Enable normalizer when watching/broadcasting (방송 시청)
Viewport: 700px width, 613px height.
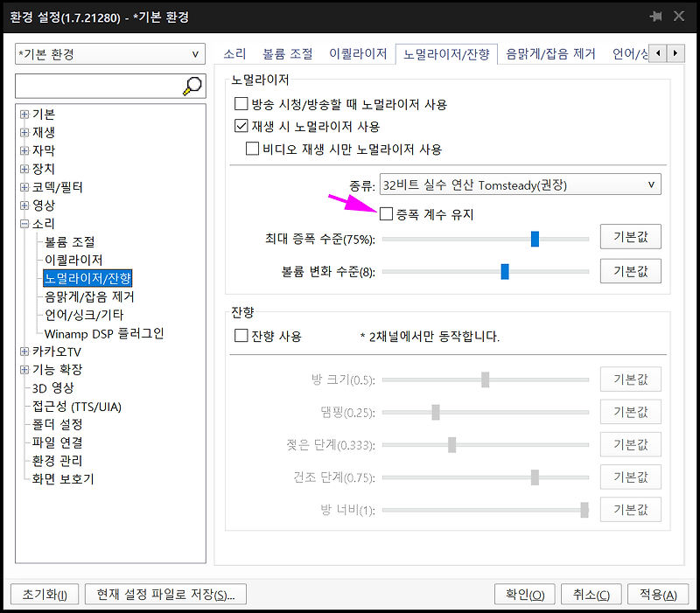(241, 104)
